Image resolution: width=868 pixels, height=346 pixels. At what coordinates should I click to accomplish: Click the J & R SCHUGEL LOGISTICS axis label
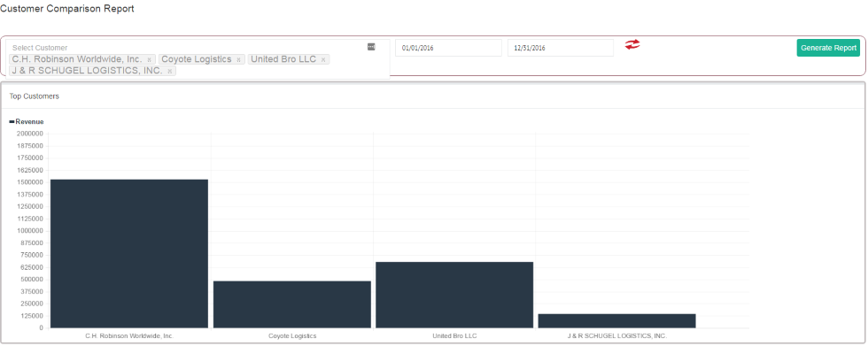pos(617,335)
